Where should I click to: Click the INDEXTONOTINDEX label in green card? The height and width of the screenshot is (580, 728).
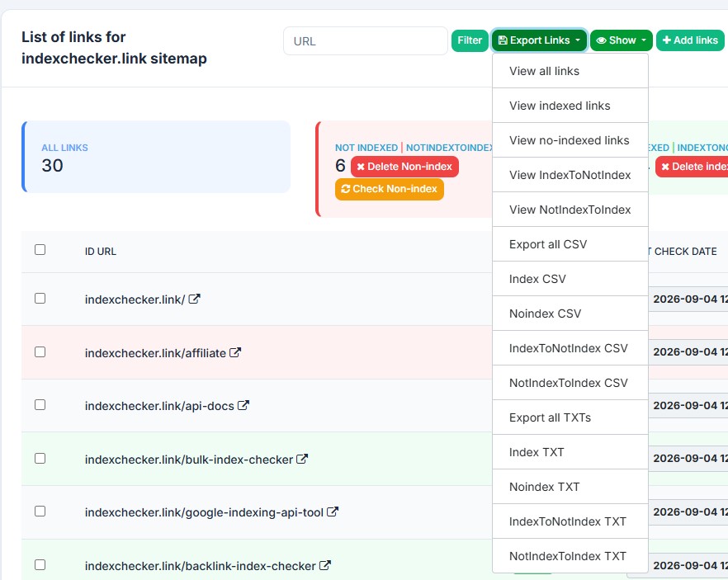pos(702,148)
